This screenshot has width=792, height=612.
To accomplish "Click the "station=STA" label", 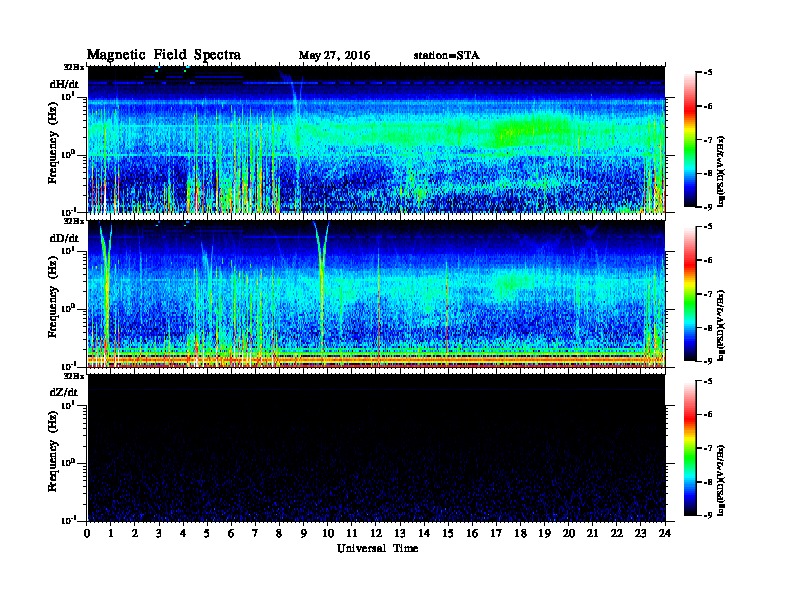I will point(446,56).
